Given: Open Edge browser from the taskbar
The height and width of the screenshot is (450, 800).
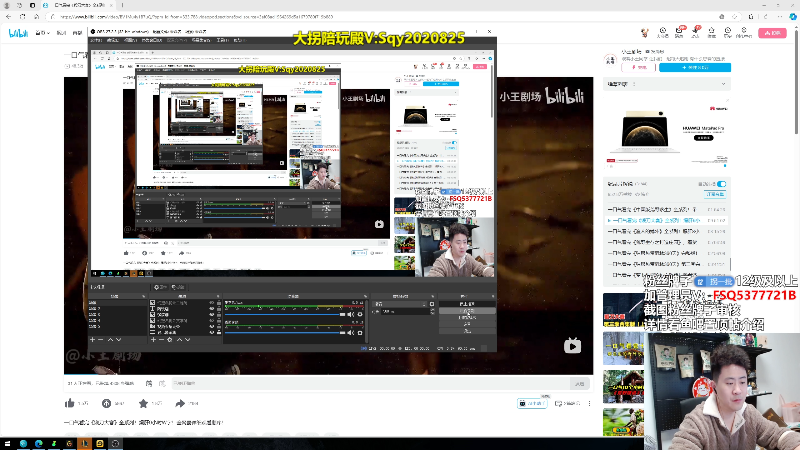Looking at the screenshot, I should tap(38, 443).
